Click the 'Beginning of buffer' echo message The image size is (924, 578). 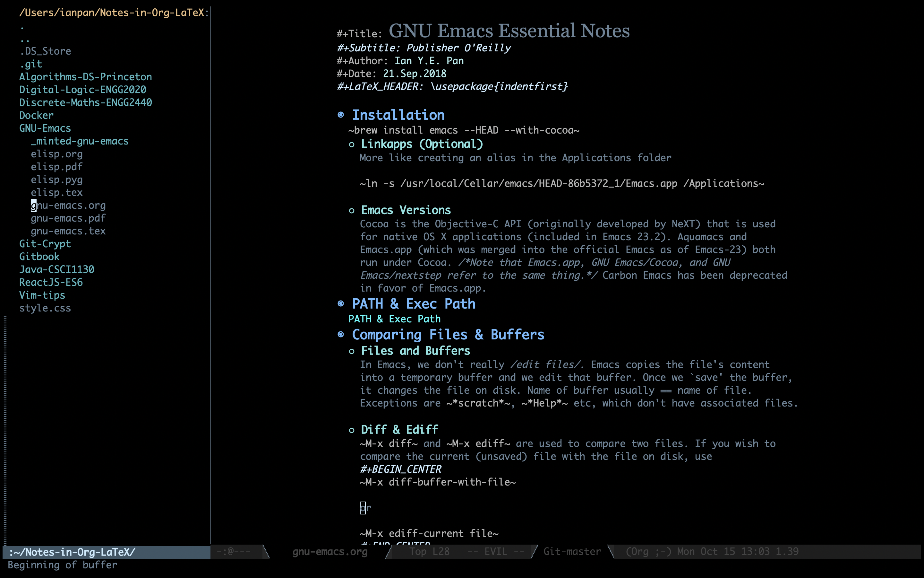(x=62, y=565)
